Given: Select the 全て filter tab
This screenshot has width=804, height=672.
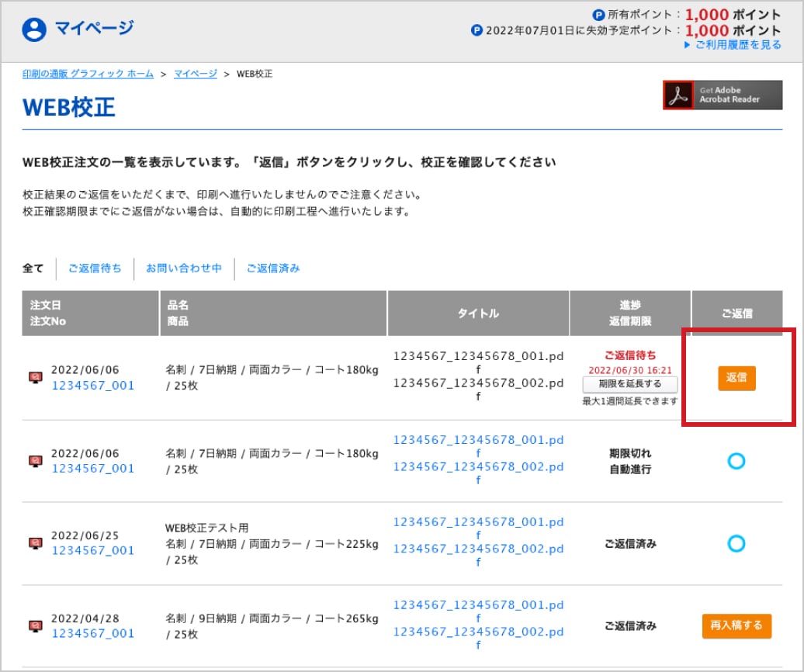Looking at the screenshot, I should click(x=33, y=268).
